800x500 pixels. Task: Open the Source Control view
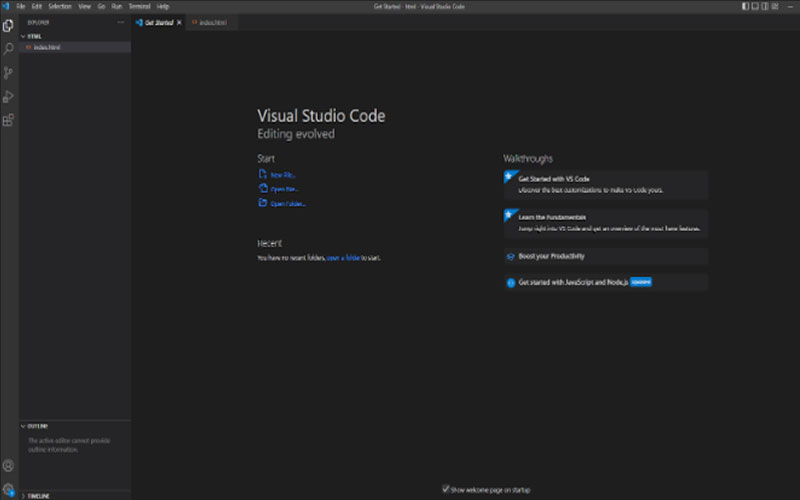pyautogui.click(x=8, y=73)
